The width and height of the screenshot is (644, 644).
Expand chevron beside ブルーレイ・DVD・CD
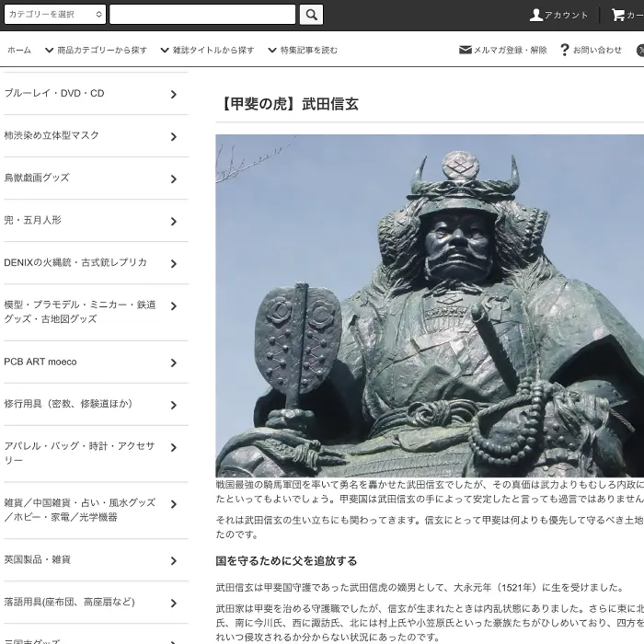(x=174, y=95)
